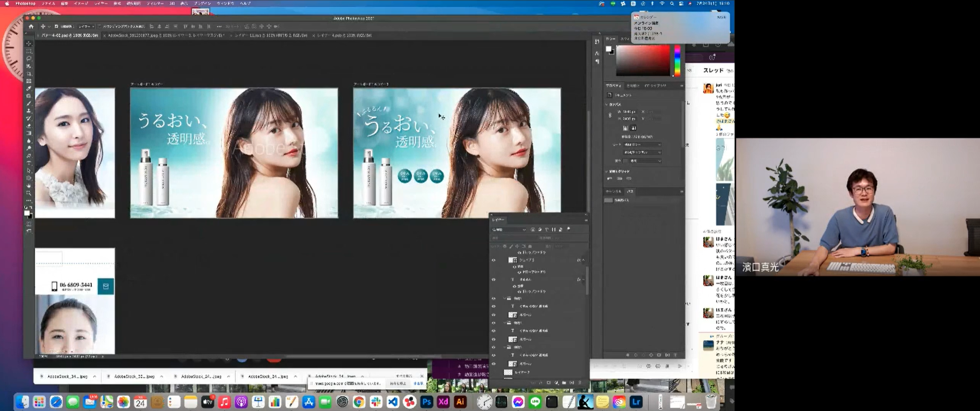The height and width of the screenshot is (411, 980).
Task: Select the Lasso tool
Action: pos(29,58)
